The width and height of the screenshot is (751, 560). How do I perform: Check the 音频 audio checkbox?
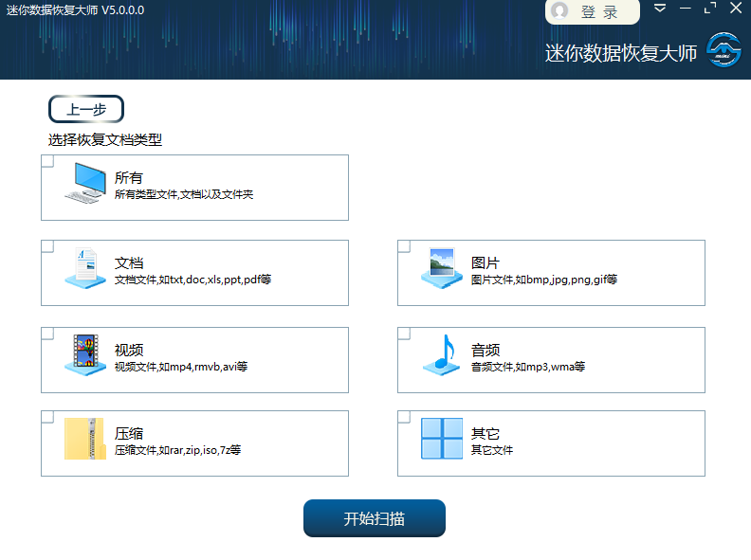(x=404, y=334)
